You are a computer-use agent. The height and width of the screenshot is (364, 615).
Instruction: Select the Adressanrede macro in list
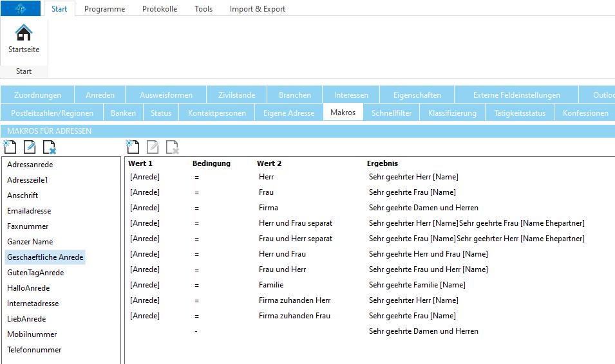pos(30,165)
